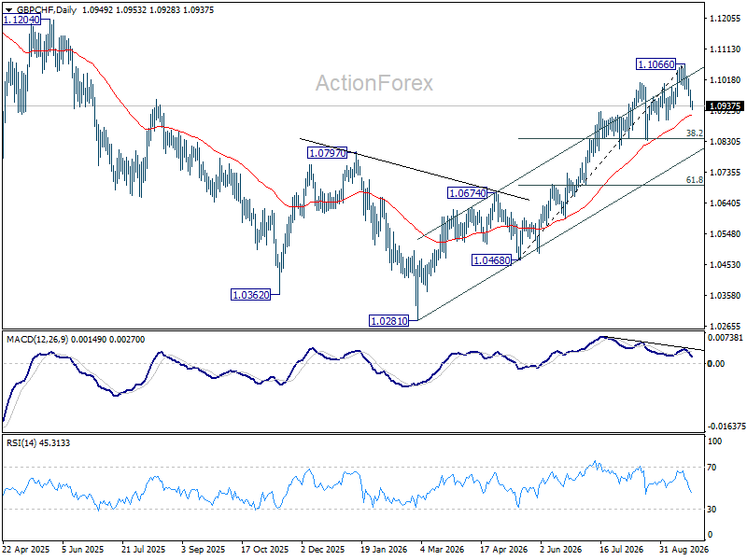Select the 61.8 Fibonacci level label
Viewport: 747px width, 560px height.
(694, 179)
